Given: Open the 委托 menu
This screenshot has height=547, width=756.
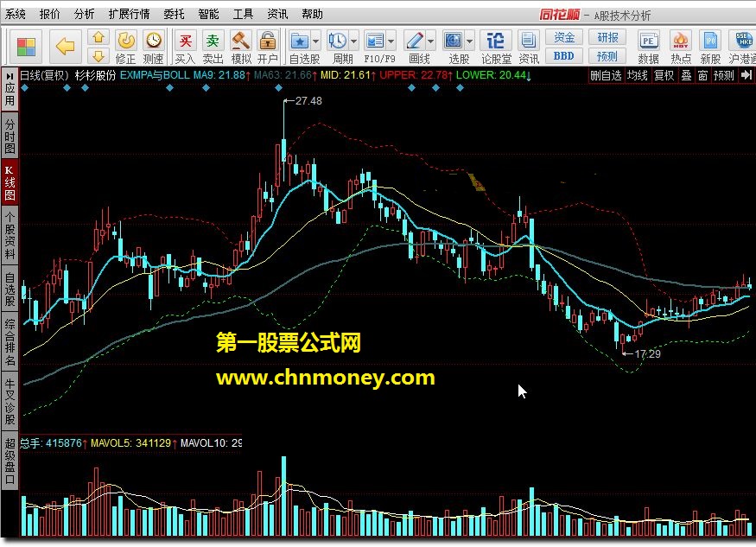Looking at the screenshot, I should [174, 15].
